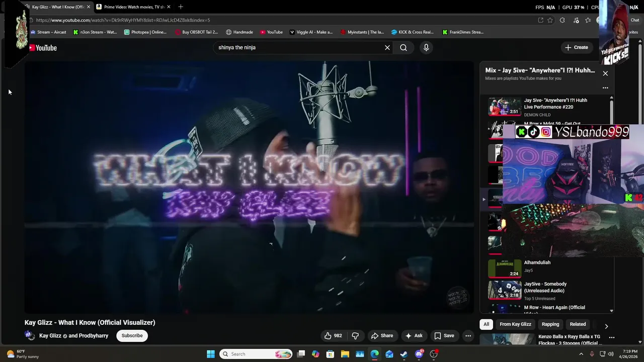Open n3on Stream bookmark

pos(95,32)
